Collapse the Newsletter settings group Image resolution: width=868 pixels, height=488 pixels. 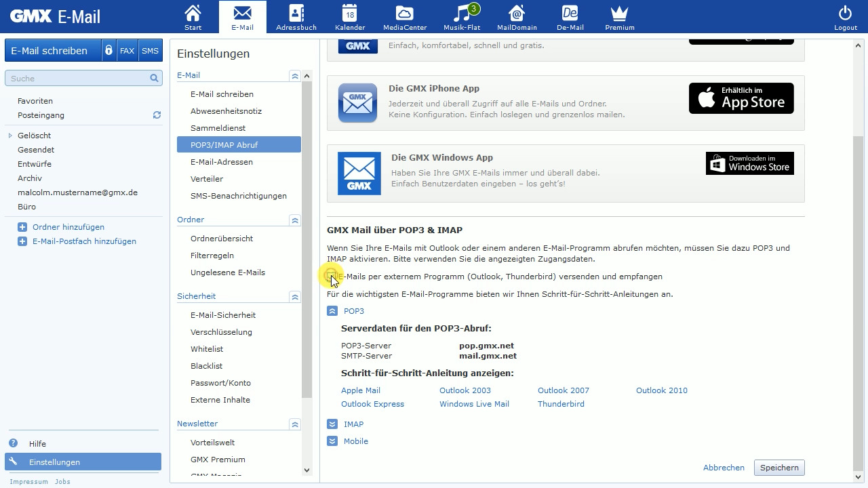point(295,425)
